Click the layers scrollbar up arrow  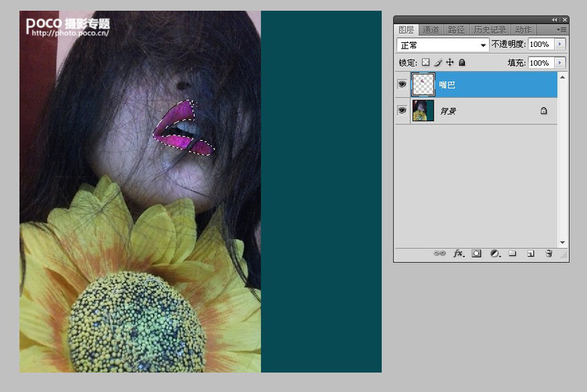(562, 77)
